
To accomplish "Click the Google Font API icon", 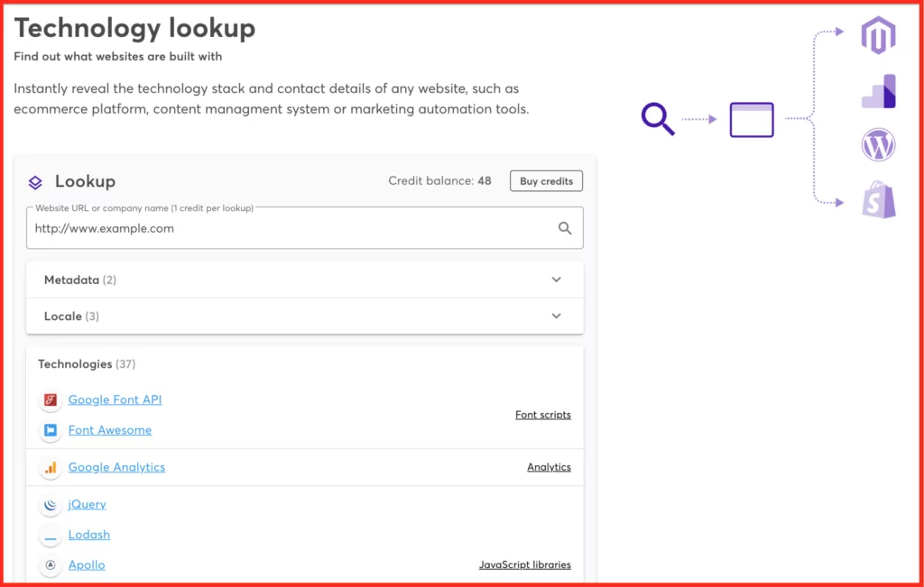I will pos(51,400).
